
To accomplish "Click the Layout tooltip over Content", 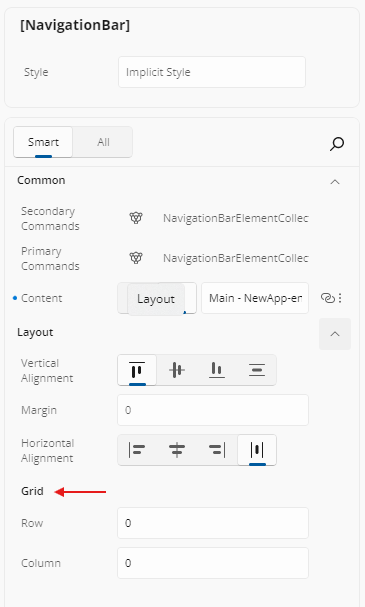I will (156, 299).
